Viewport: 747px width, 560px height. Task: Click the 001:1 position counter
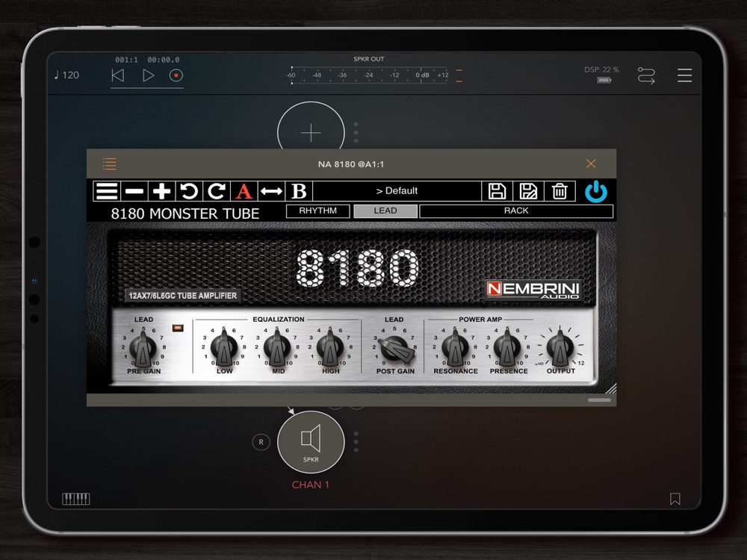coord(126,60)
